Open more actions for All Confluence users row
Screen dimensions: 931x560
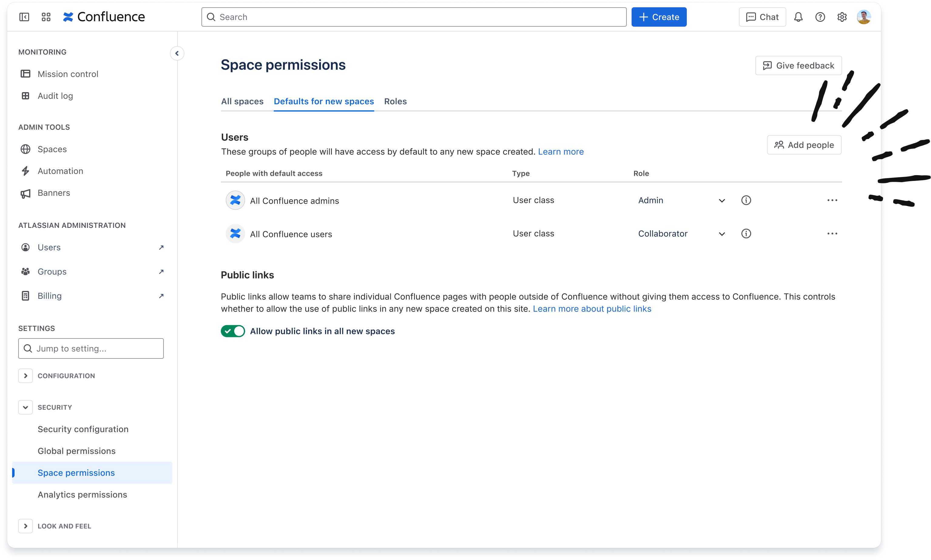tap(832, 233)
